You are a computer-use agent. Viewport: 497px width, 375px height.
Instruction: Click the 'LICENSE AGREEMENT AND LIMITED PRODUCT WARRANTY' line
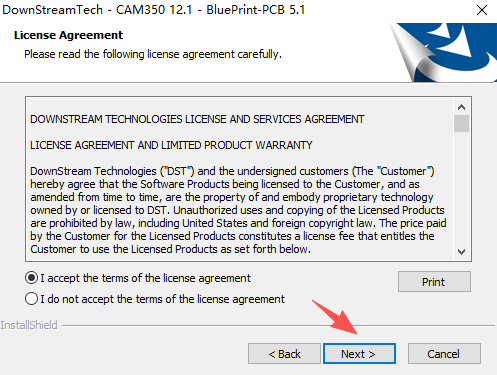[x=171, y=145]
